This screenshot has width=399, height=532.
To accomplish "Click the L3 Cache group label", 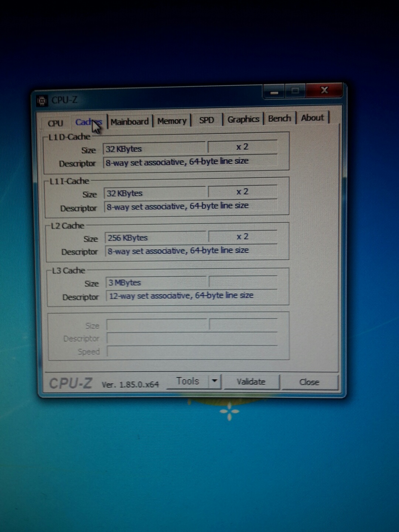I will pos(69,271).
